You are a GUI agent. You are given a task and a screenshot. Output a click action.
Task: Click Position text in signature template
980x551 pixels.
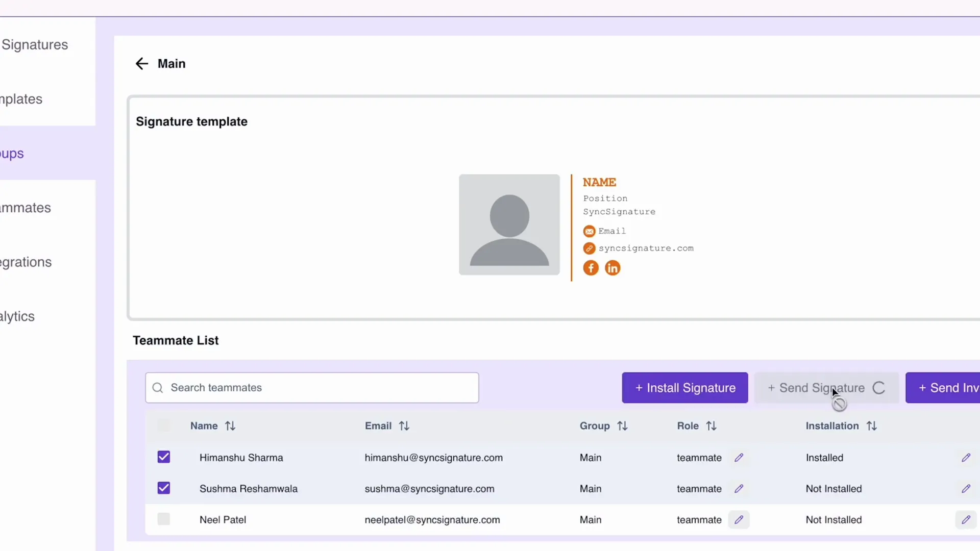605,198
